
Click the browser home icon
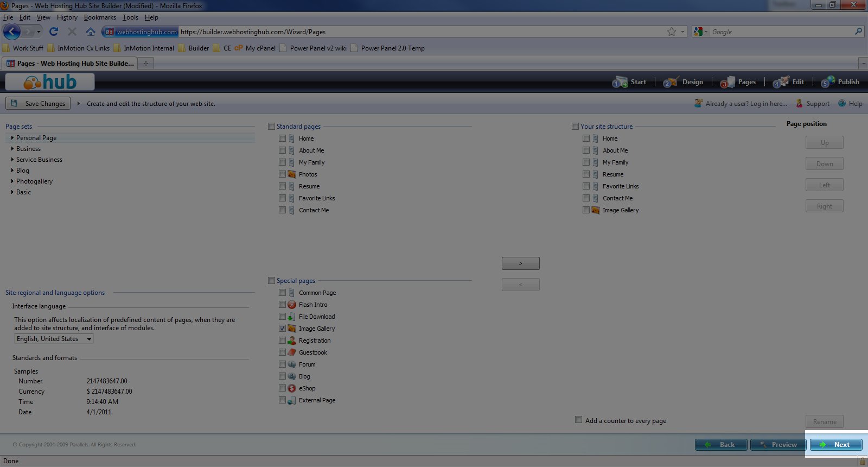[91, 32]
